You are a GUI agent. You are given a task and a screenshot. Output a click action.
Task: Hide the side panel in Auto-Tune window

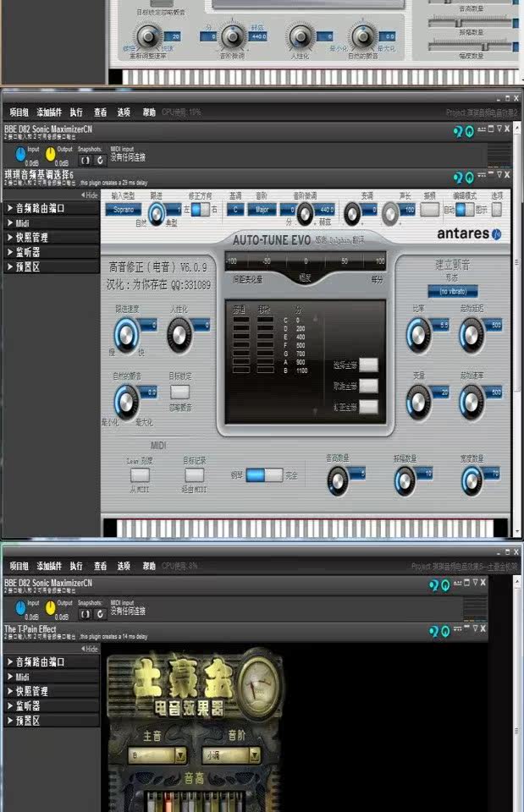[x=90, y=195]
